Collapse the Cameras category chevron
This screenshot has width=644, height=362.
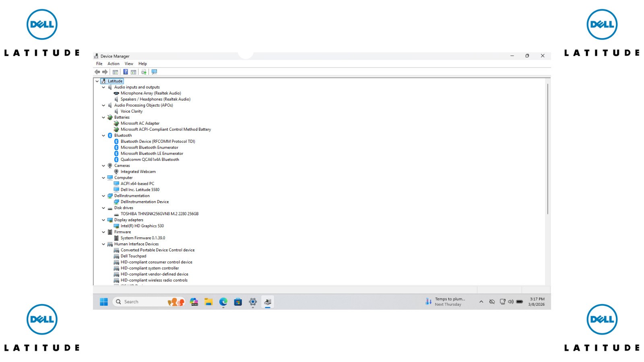pyautogui.click(x=103, y=166)
